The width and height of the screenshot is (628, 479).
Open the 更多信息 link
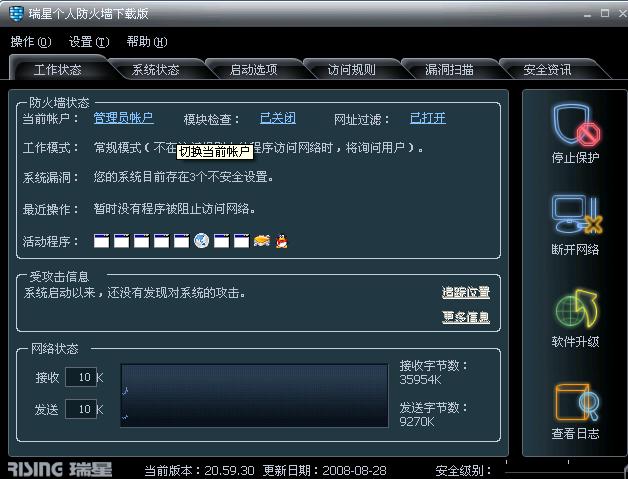pyautogui.click(x=466, y=317)
